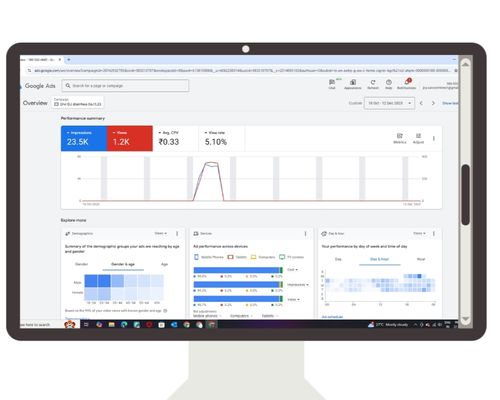This screenshot has height=400, width=500.
Task: Click the Appearance icon
Action: [353, 84]
